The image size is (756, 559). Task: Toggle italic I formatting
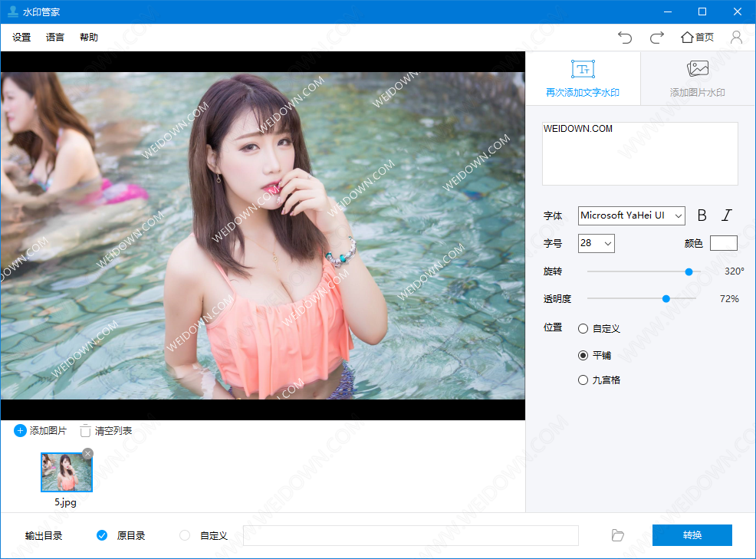click(x=727, y=215)
